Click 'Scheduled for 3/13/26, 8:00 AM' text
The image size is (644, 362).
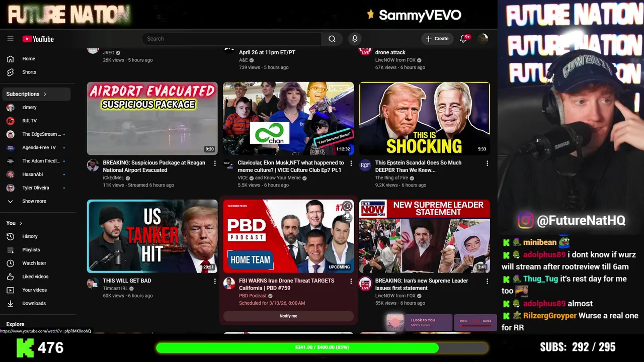pyautogui.click(x=272, y=303)
